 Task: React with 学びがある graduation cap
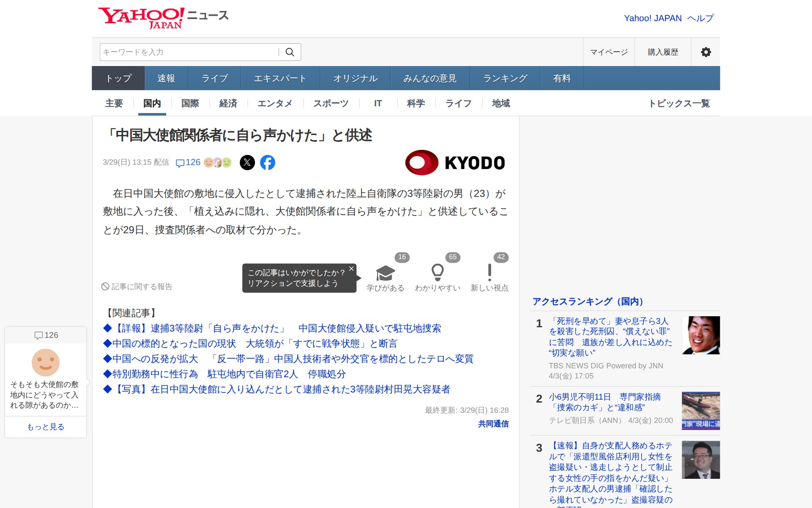click(385, 274)
